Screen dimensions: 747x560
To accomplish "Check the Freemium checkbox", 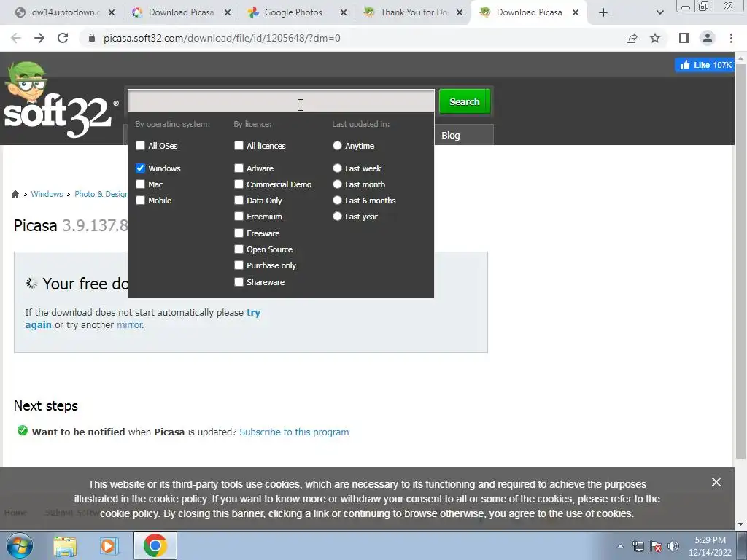I will 239,217.
